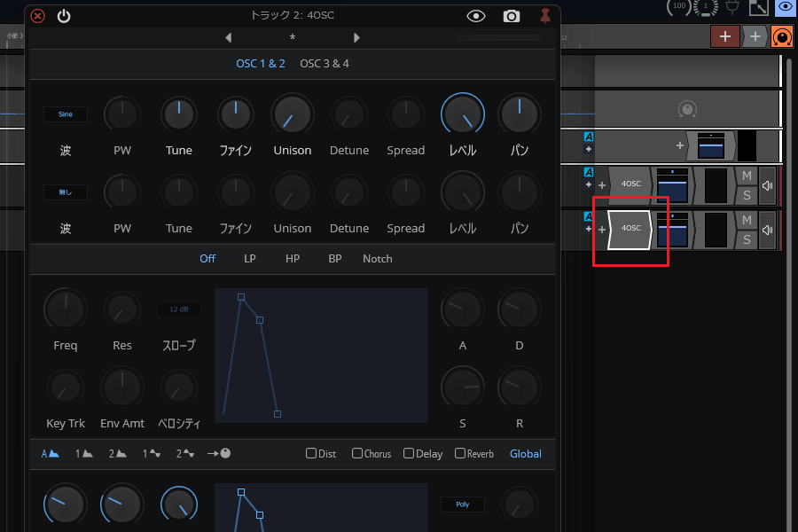Go to the previous preset arrow
Viewport: 798px width, 532px height.
point(228,38)
